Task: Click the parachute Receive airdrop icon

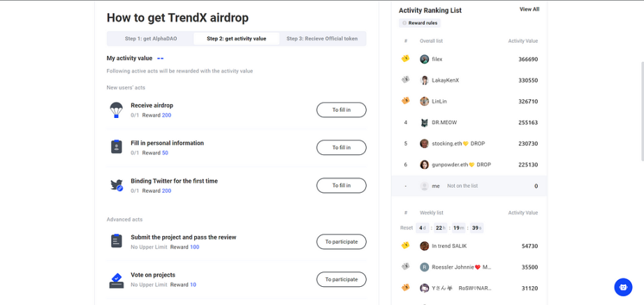Action: (116, 110)
